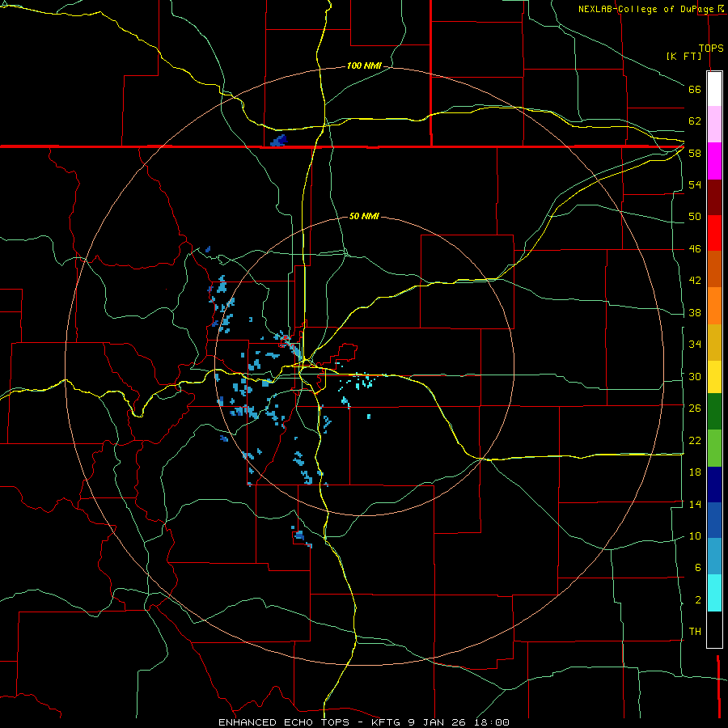Click the "14" legend value

coord(695,504)
